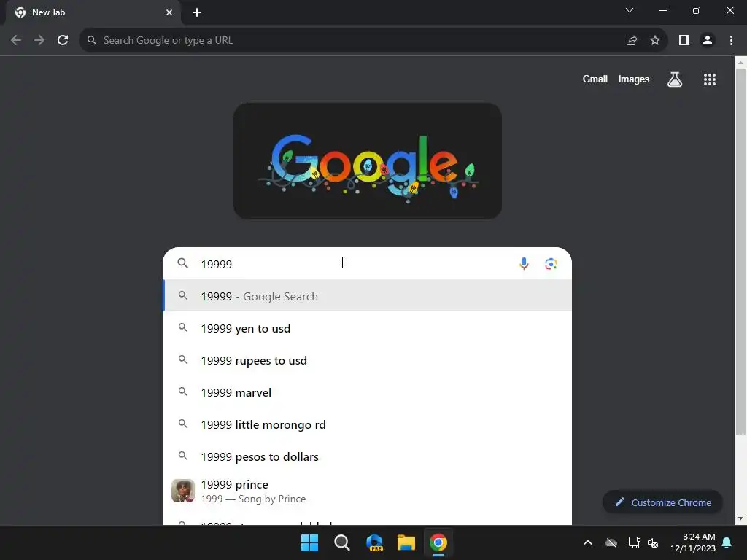Image resolution: width=747 pixels, height=560 pixels.
Task: Open the Google apps grid
Action: [x=709, y=79]
